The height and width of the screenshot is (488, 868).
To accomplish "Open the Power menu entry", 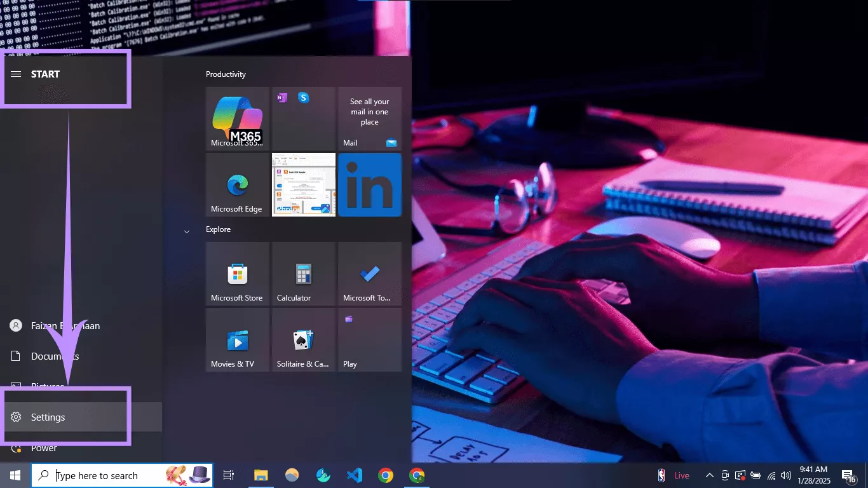I will (43, 448).
